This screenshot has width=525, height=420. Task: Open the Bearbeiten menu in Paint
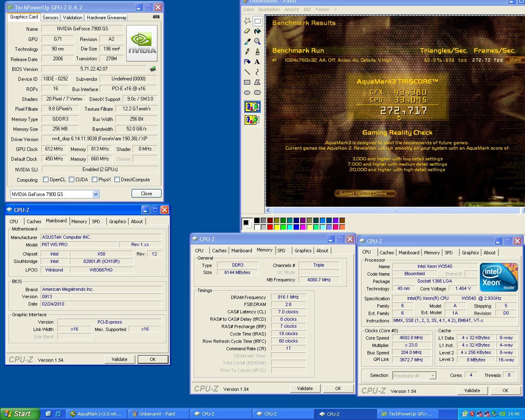[269, 9]
